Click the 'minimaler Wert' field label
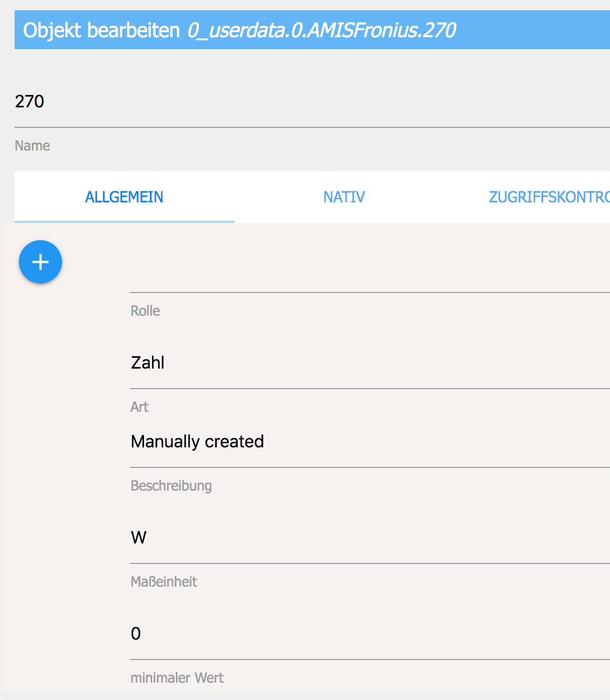 point(177,678)
